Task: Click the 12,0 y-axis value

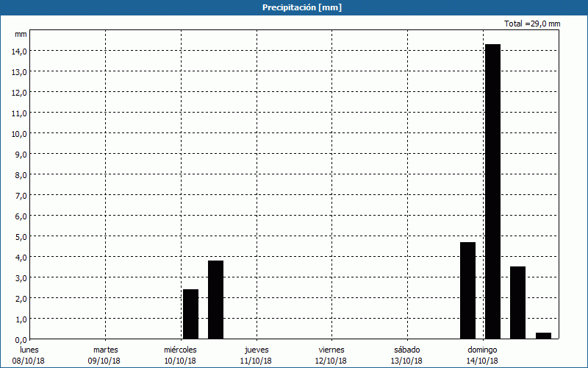Action: 19,93
